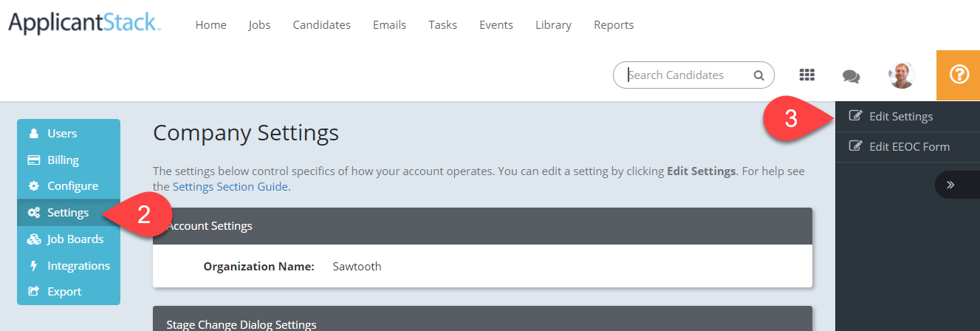This screenshot has width=980, height=331.
Task: Open the user profile avatar
Action: tap(902, 75)
